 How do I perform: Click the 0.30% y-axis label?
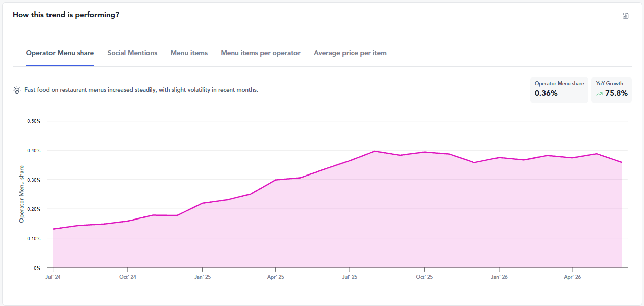click(x=34, y=180)
